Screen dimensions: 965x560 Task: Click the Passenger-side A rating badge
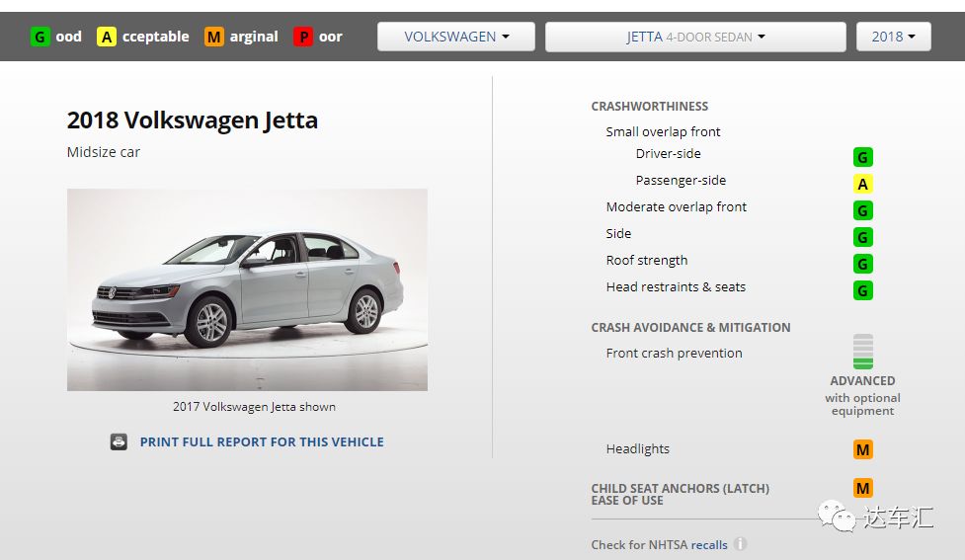pyautogui.click(x=863, y=184)
